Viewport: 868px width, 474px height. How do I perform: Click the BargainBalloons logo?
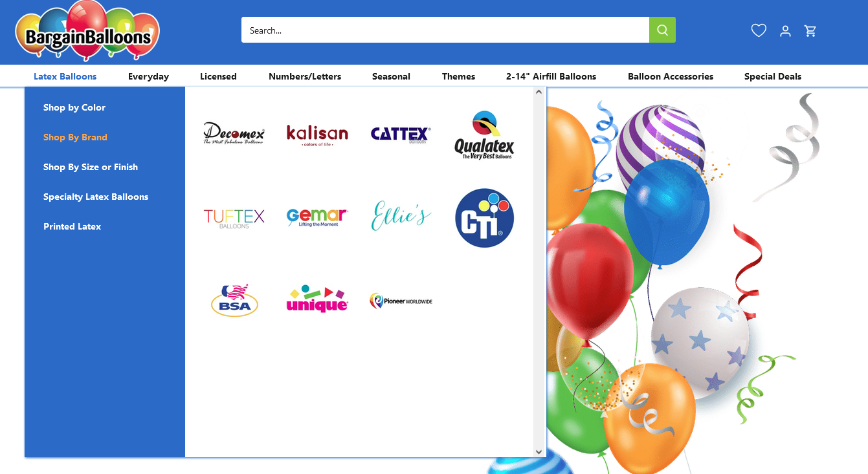[x=87, y=31]
